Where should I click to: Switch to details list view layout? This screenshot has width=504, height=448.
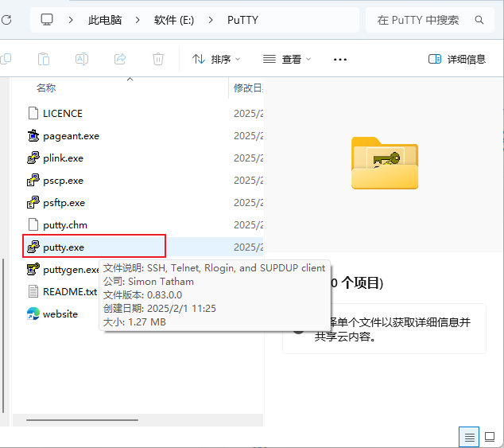coord(470,437)
